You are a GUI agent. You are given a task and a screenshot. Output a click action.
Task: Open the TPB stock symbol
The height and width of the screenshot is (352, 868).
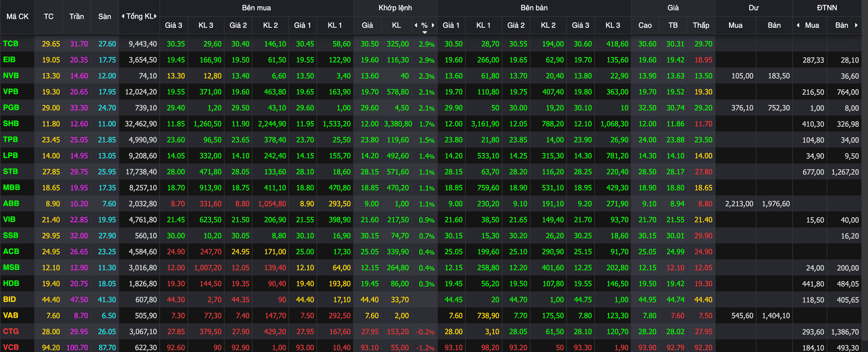[11, 140]
